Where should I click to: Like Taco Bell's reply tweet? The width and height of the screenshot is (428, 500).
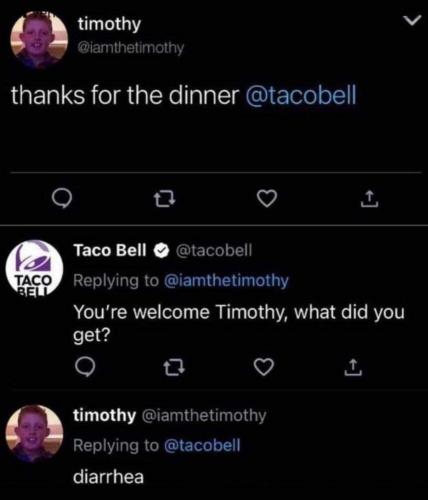(264, 367)
